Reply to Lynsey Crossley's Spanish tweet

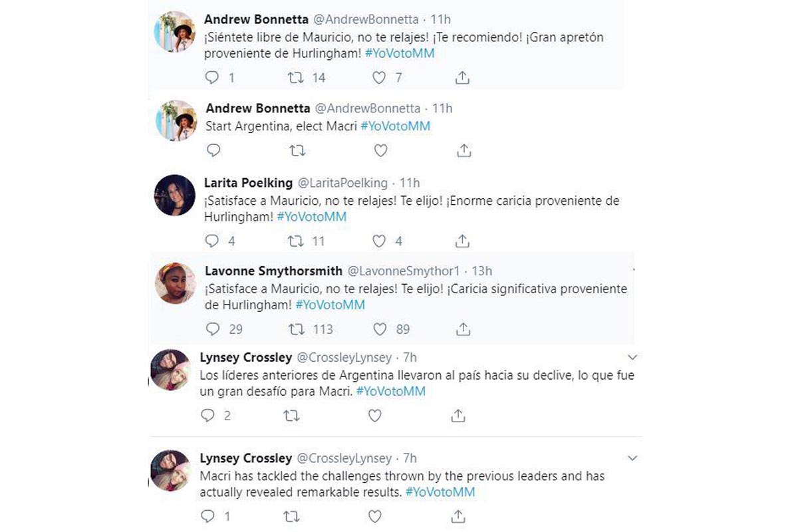tap(207, 416)
